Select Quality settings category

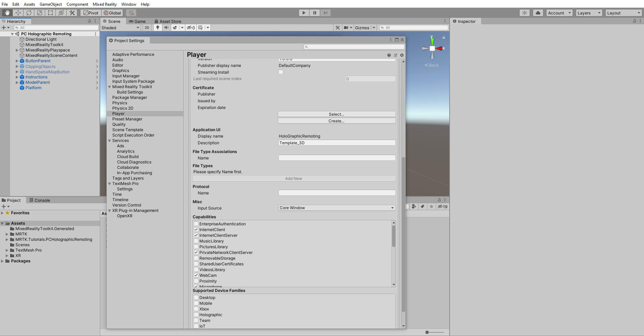pyautogui.click(x=119, y=124)
